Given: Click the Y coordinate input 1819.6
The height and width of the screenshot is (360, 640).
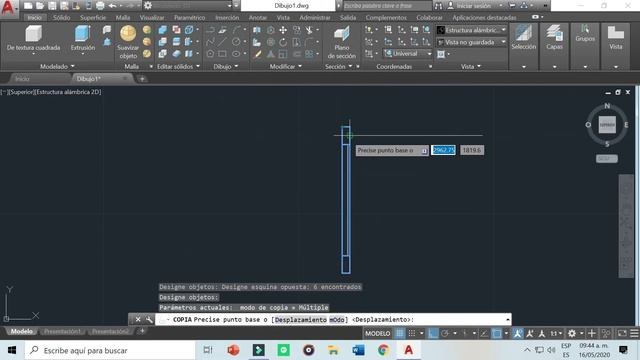Looking at the screenshot, I should (x=472, y=150).
